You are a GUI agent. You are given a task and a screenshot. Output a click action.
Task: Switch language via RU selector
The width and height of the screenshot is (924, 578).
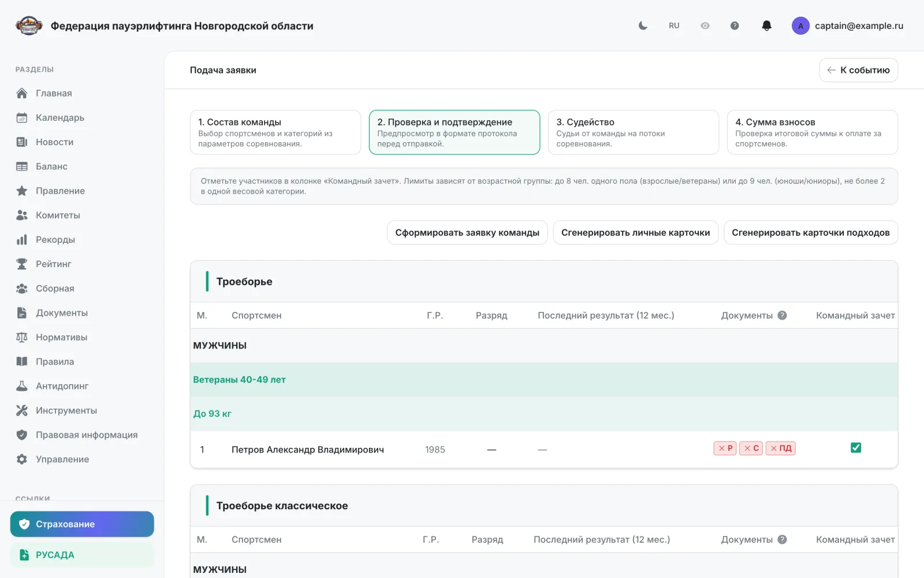pyautogui.click(x=674, y=25)
